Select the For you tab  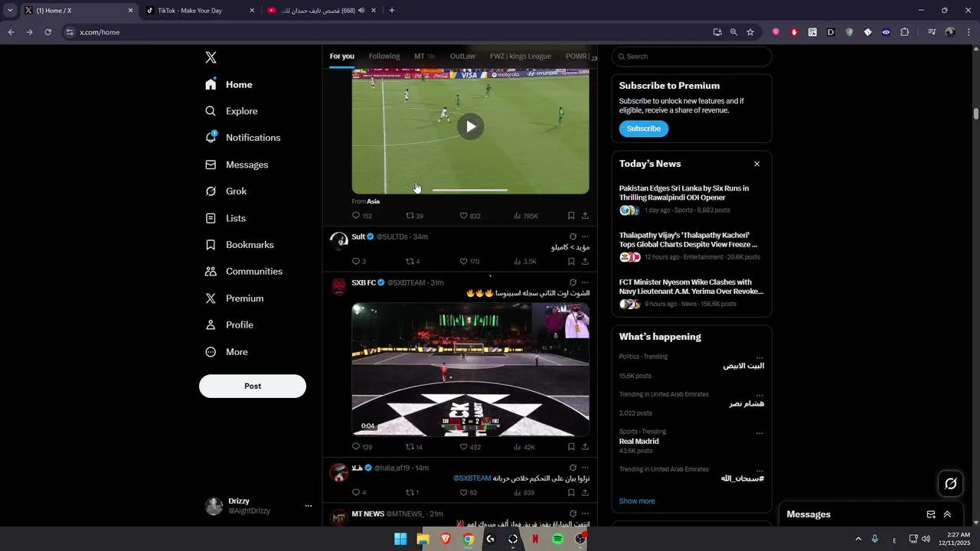coord(342,56)
